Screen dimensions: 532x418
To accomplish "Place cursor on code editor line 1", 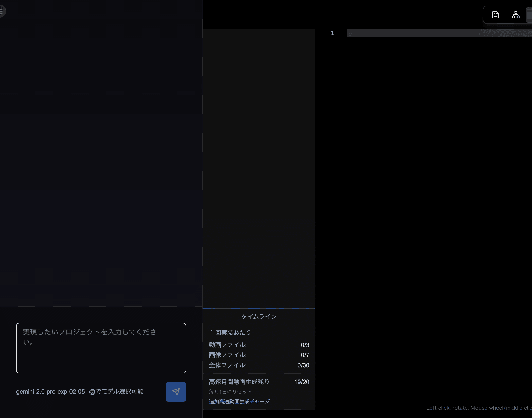I will tap(439, 33).
